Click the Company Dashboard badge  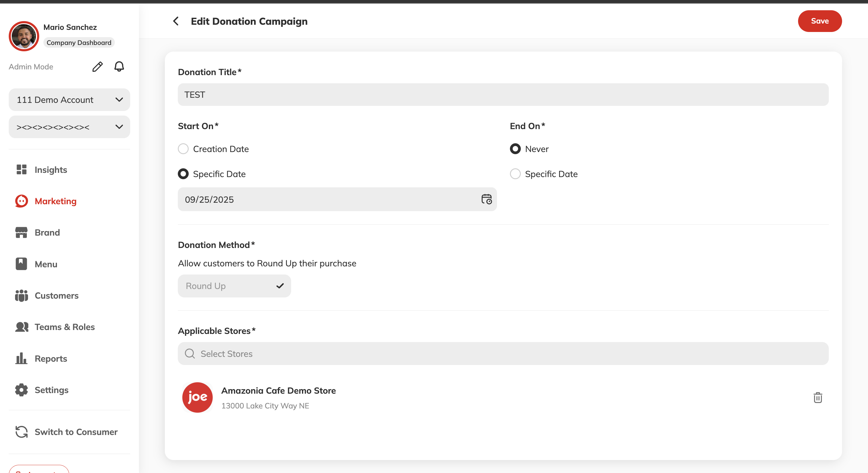(x=79, y=43)
